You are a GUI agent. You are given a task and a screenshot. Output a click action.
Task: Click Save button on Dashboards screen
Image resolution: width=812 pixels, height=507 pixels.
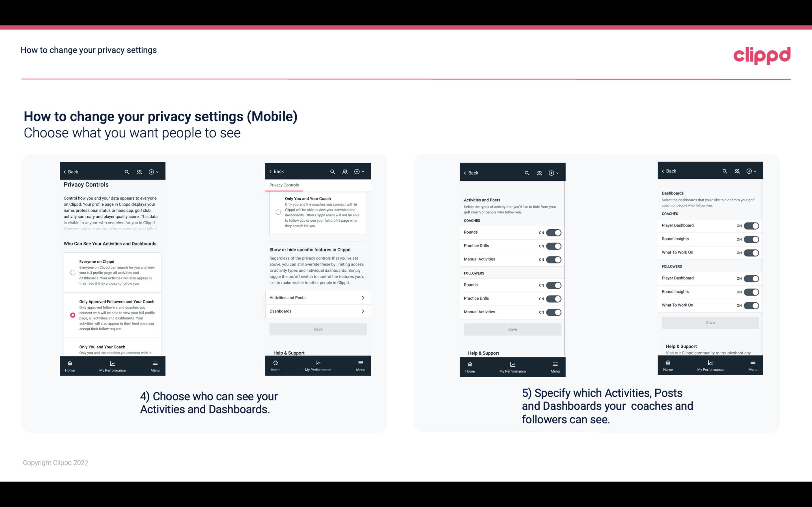(x=710, y=323)
